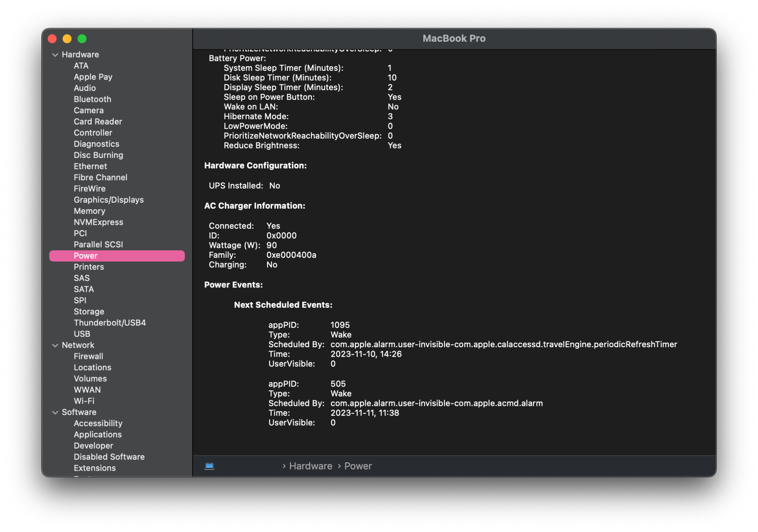Select the Memory sidebar item
The image size is (758, 532).
coord(89,211)
